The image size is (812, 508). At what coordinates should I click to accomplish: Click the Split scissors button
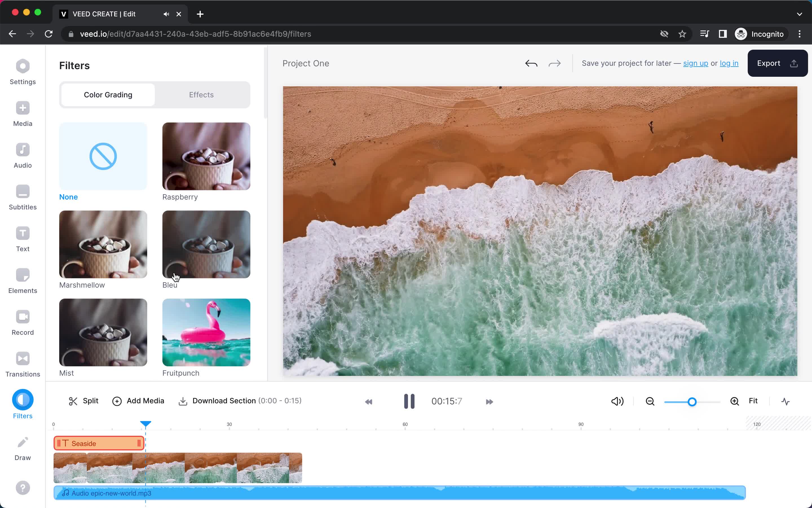83,401
